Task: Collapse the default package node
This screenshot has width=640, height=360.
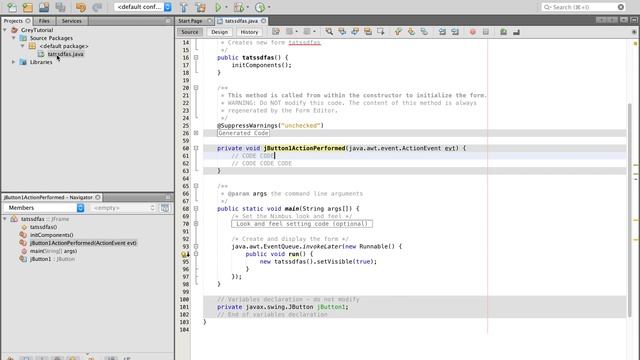Action: click(23, 46)
